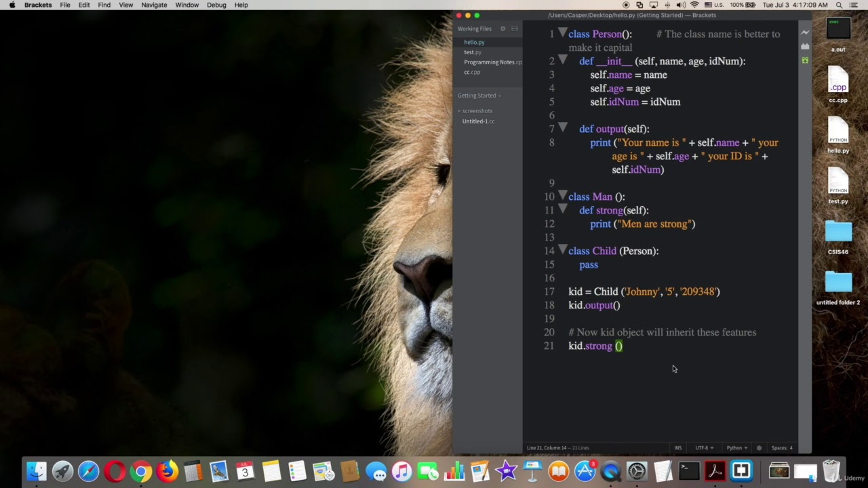
Task: Open Live Preview lightning bolt icon
Action: tap(805, 33)
